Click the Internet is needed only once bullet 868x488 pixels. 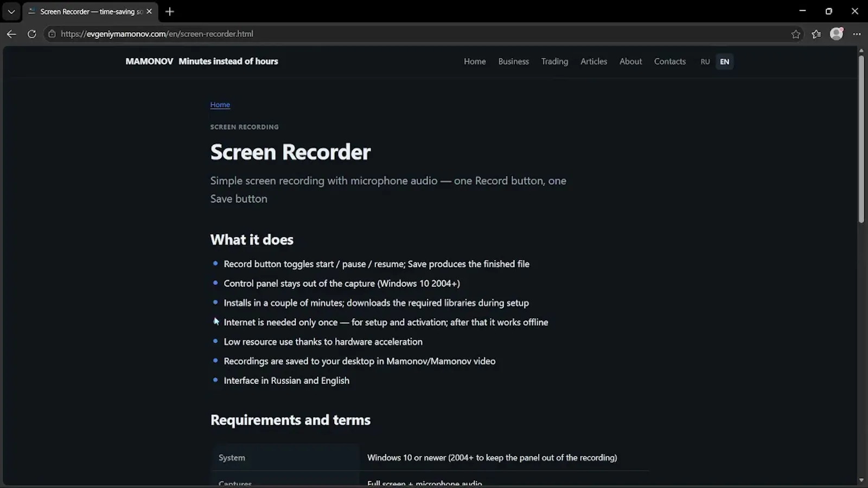(386, 323)
